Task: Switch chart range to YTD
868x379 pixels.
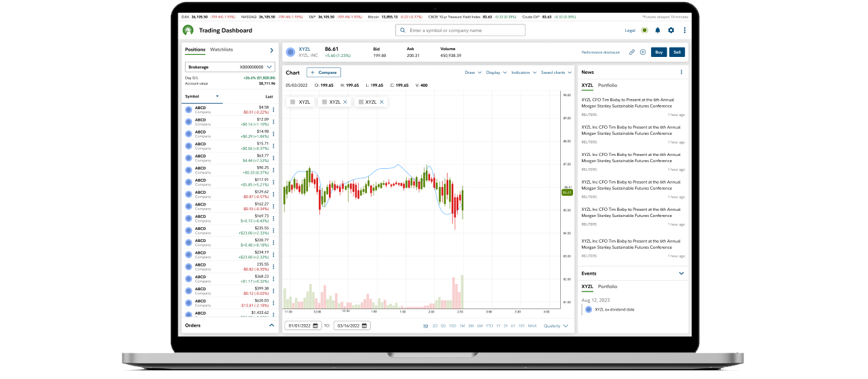Action: point(488,326)
